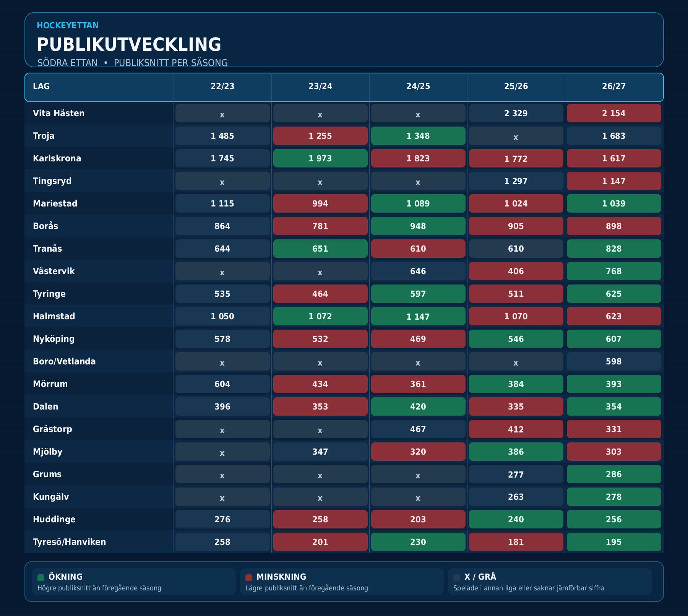Click Mjölby's 347 cell
Image resolution: width=688 pixels, height=616 pixels.
(x=320, y=452)
